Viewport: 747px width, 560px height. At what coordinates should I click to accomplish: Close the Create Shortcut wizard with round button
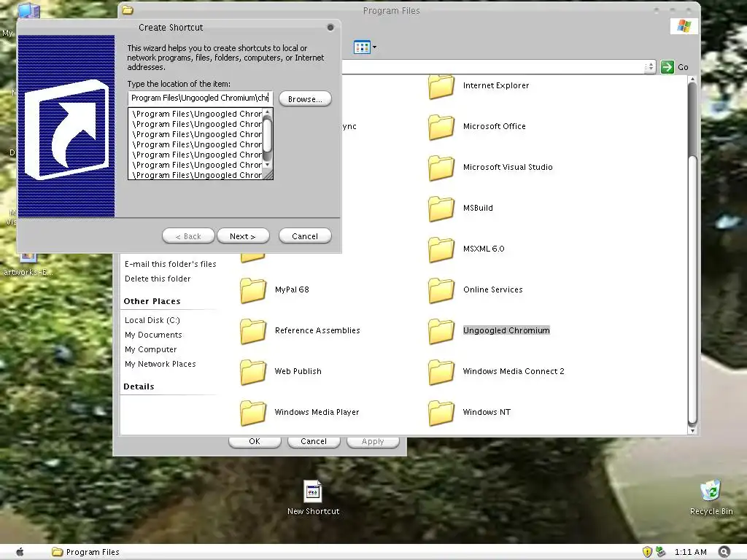click(330, 28)
